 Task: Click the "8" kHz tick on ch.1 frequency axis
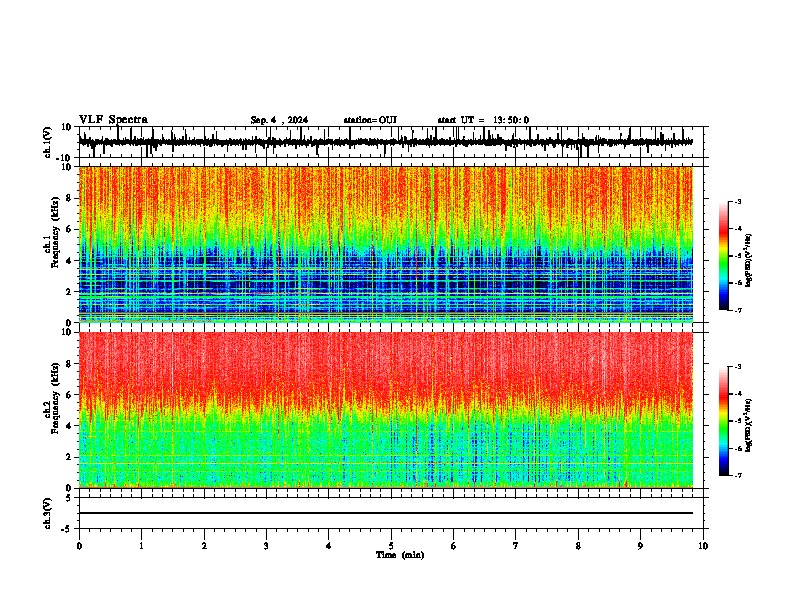point(69,198)
